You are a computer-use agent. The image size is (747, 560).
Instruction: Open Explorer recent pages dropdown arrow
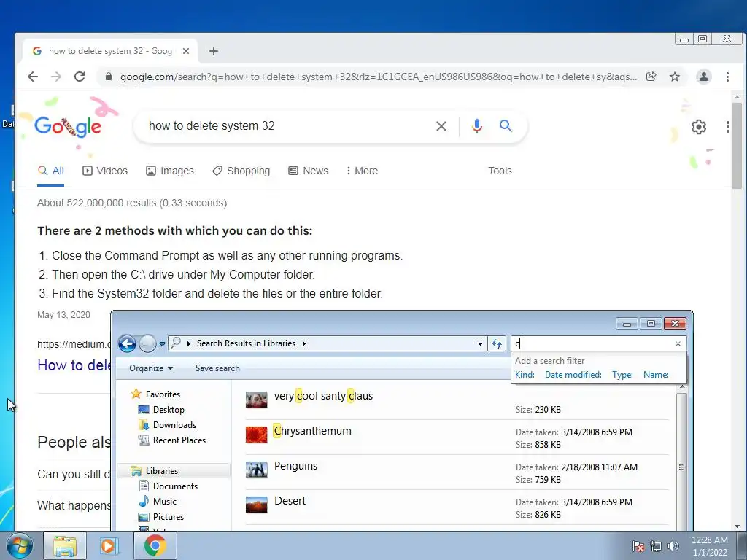162,344
